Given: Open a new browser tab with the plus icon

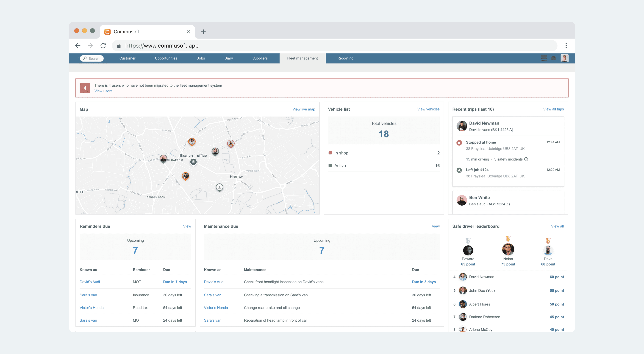Looking at the screenshot, I should pyautogui.click(x=203, y=32).
